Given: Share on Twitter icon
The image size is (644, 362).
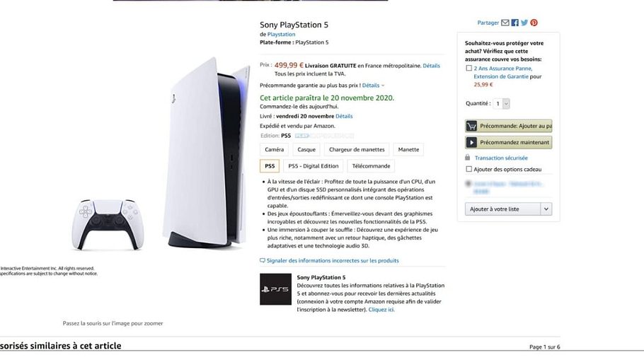Looking at the screenshot, I should [524, 23].
